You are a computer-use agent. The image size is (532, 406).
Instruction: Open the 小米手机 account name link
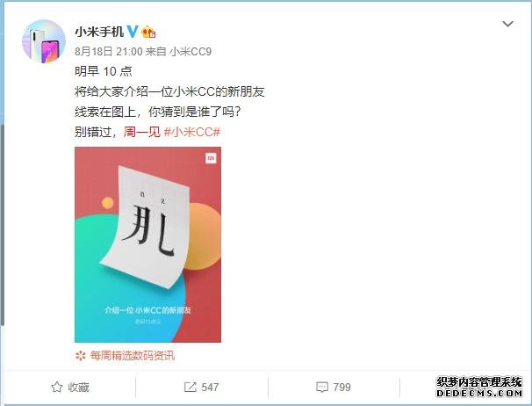(99, 32)
